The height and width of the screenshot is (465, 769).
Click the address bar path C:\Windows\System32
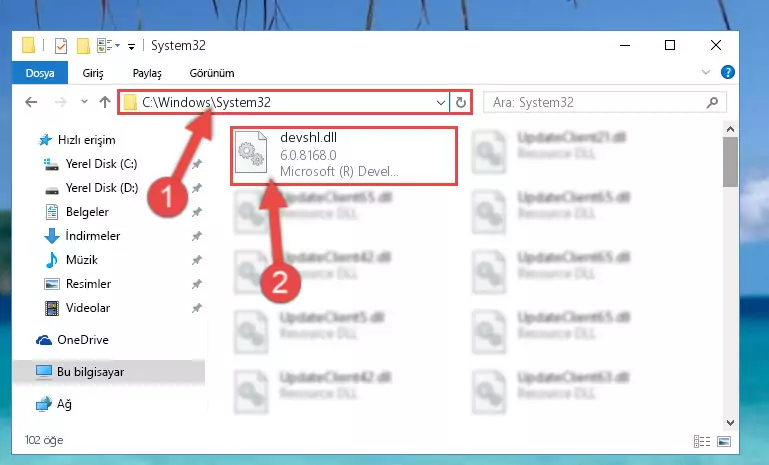[x=206, y=102]
